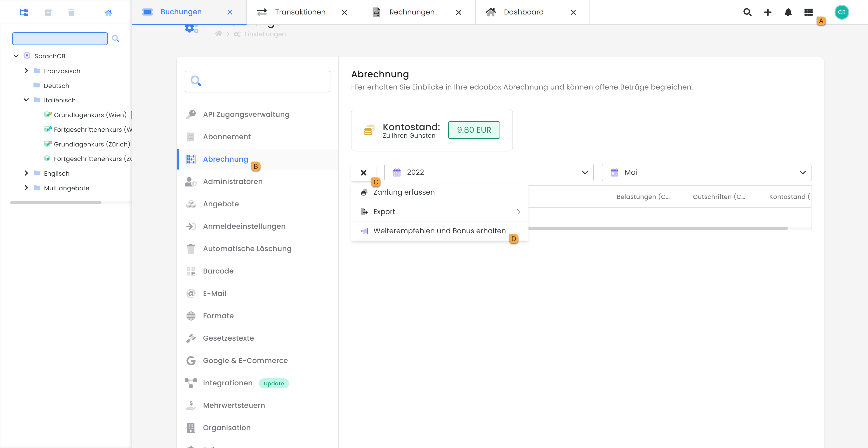The height and width of the screenshot is (448, 868).
Task: Click the home icon in left panel
Action: click(x=108, y=13)
